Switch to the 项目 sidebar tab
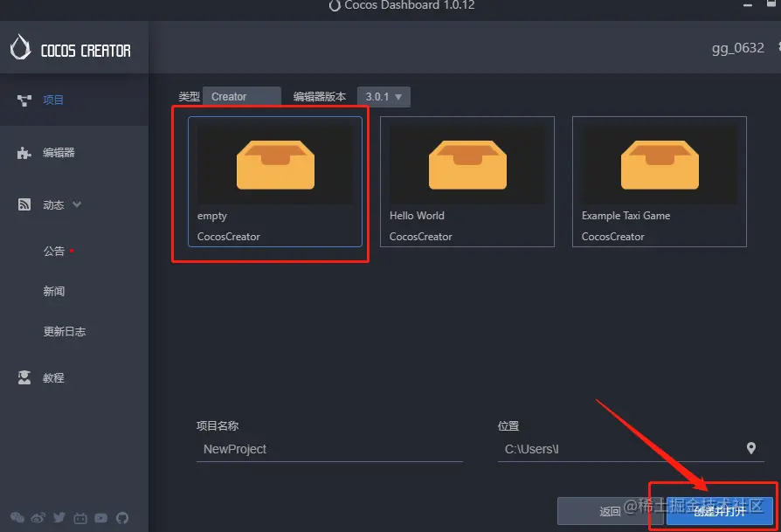Screen dimensions: 781x532 74,100
